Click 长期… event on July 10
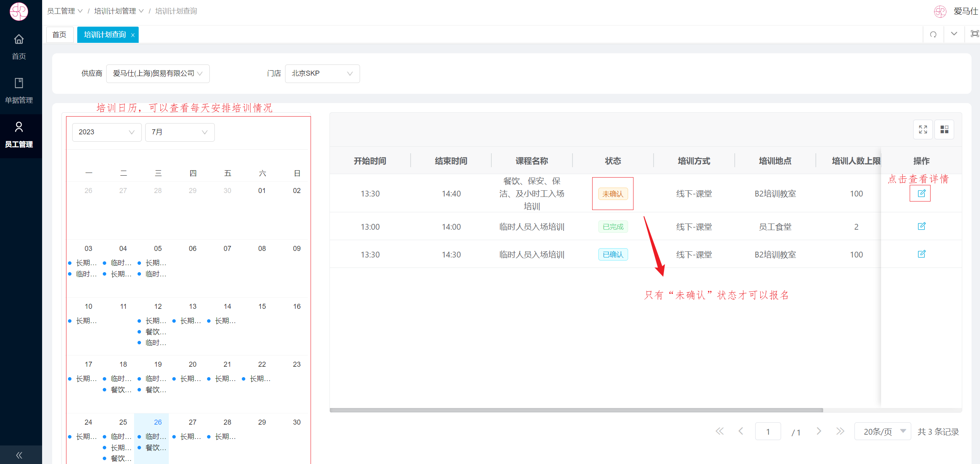Viewport: 980px width, 464px height. pyautogui.click(x=83, y=321)
